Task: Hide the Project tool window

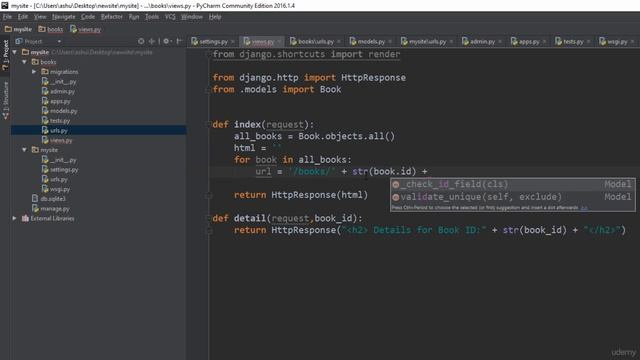Action: point(179,41)
